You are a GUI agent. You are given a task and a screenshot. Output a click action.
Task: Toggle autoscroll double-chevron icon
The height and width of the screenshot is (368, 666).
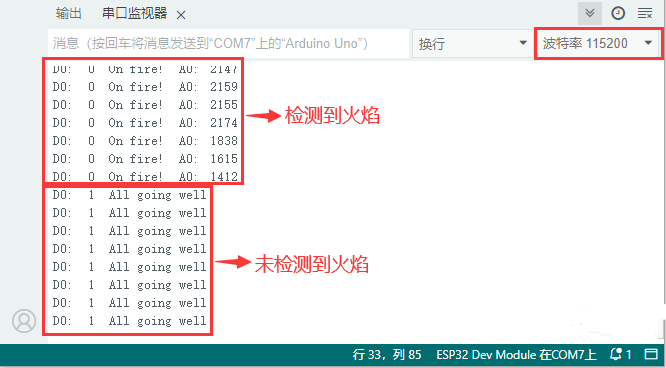(x=590, y=13)
